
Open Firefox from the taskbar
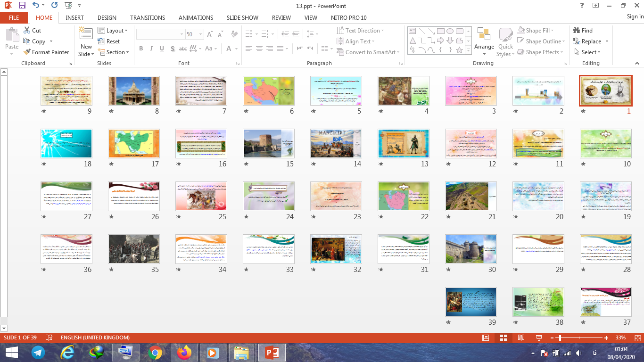184,352
